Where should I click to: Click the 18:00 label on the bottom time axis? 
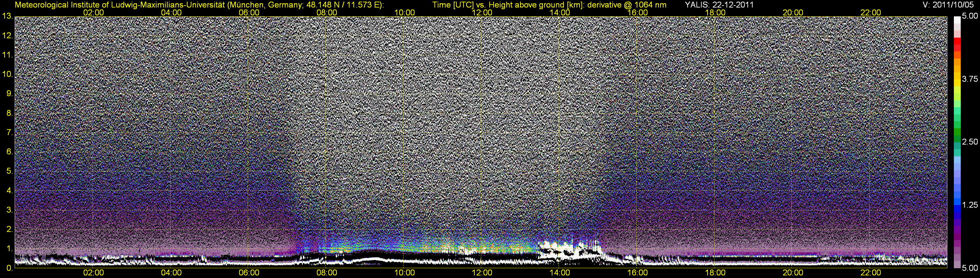[x=715, y=273]
